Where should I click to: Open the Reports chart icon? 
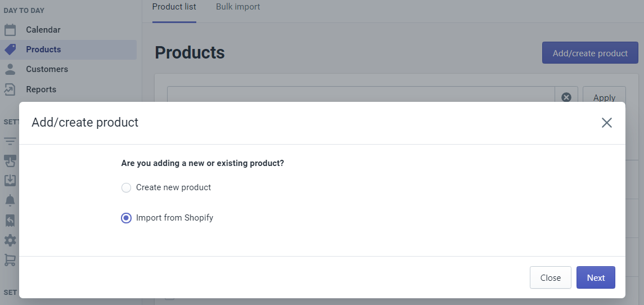(x=10, y=89)
